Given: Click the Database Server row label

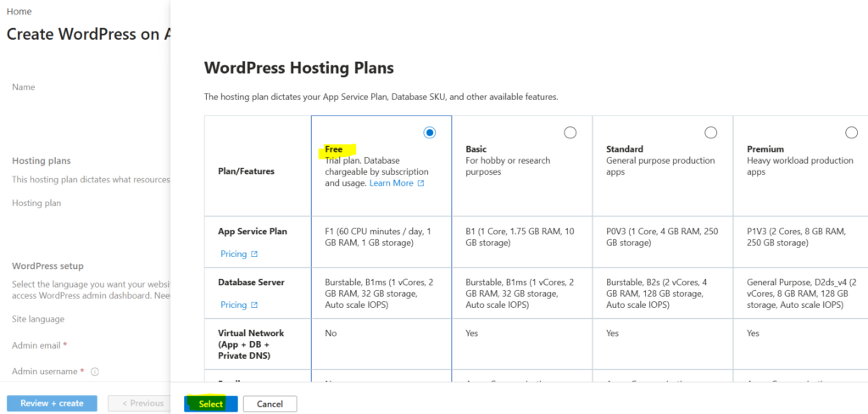Looking at the screenshot, I should click(251, 283).
